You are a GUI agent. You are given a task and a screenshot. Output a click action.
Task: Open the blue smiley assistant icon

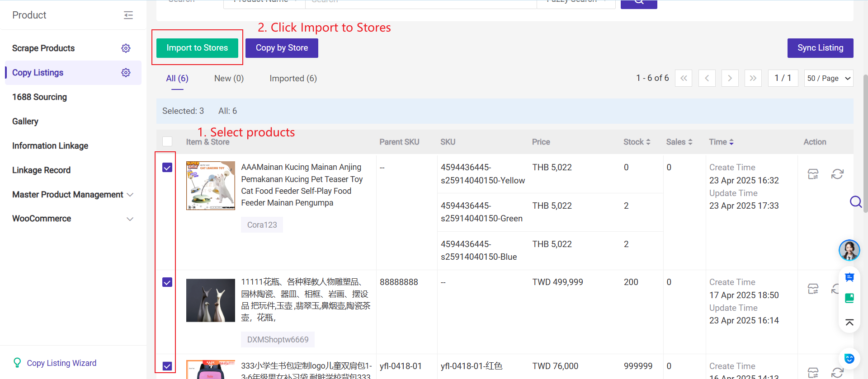(849, 359)
